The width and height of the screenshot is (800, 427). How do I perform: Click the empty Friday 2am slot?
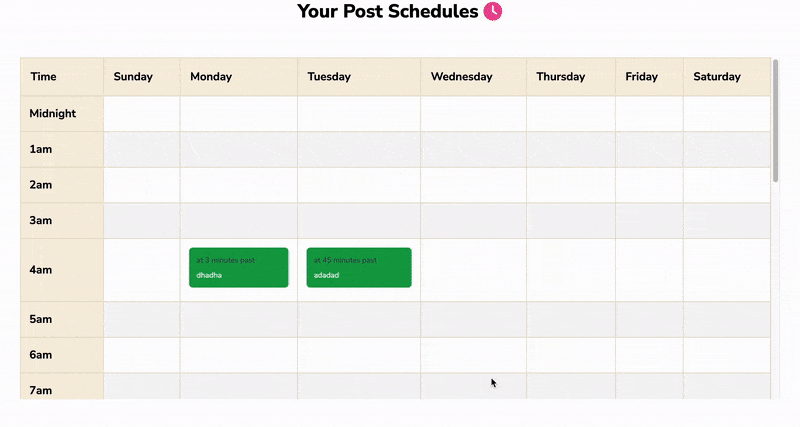pos(649,185)
